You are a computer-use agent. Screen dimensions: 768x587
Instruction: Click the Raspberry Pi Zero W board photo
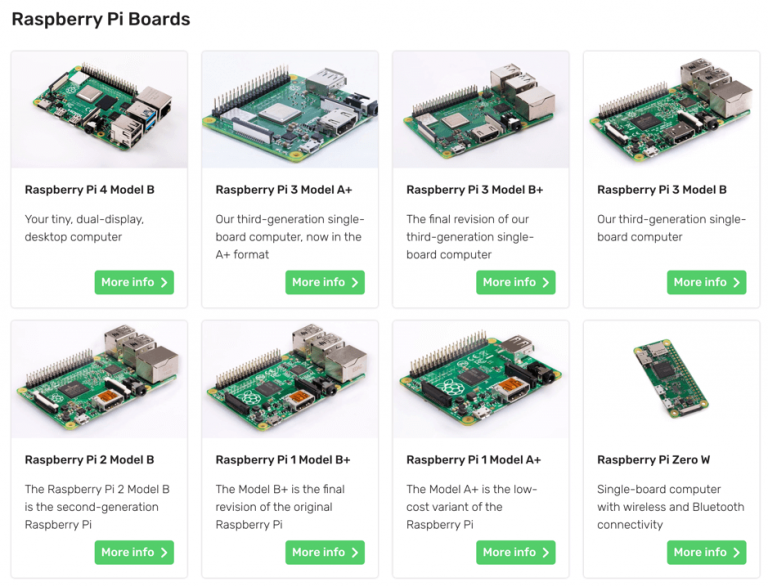click(x=672, y=380)
